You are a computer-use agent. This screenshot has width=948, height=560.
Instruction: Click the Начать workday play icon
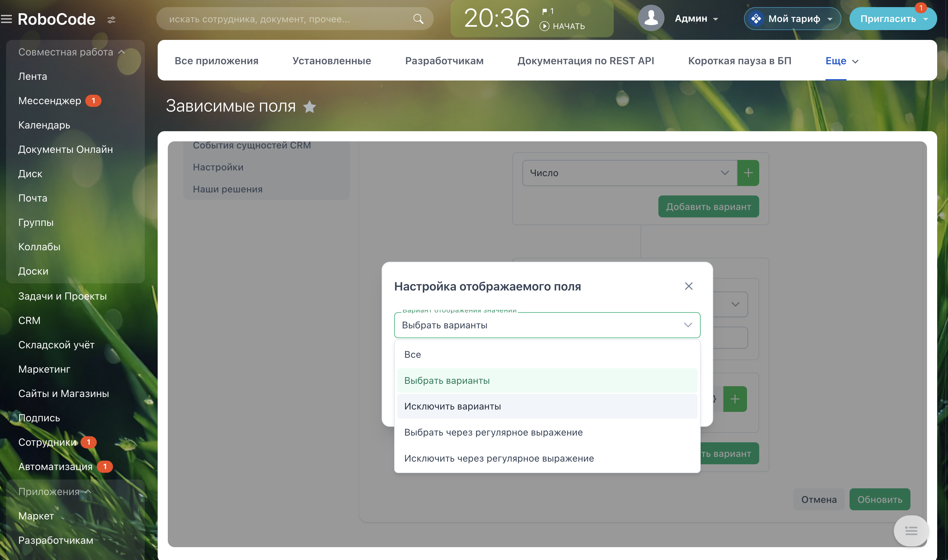tap(544, 26)
